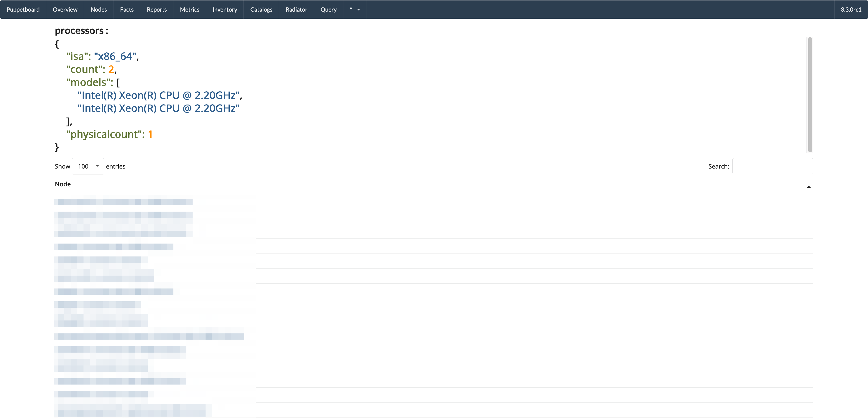Open the Metrics page
868x420 pixels.
click(x=189, y=9)
